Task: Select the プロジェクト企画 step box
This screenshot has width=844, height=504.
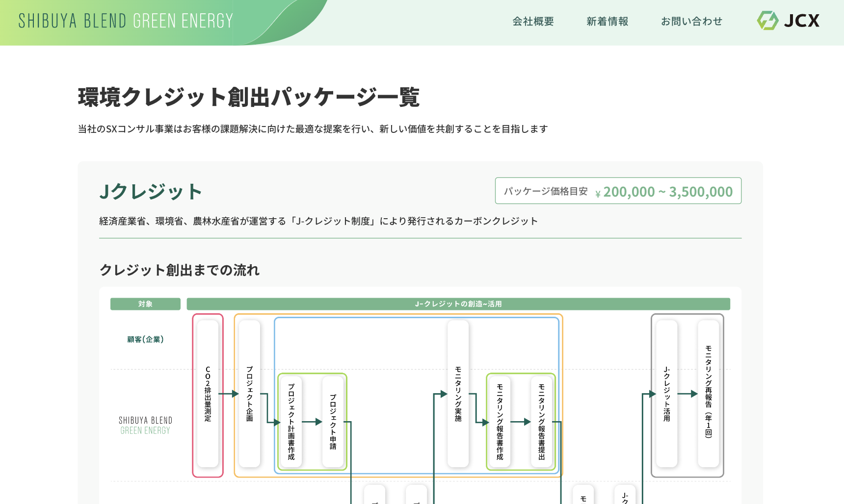Action: tap(249, 394)
